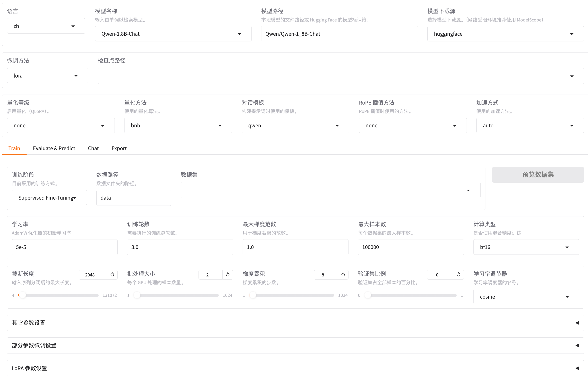Open the 计算类型 dropdown arrow
This screenshot has height=377, width=588.
(567, 247)
